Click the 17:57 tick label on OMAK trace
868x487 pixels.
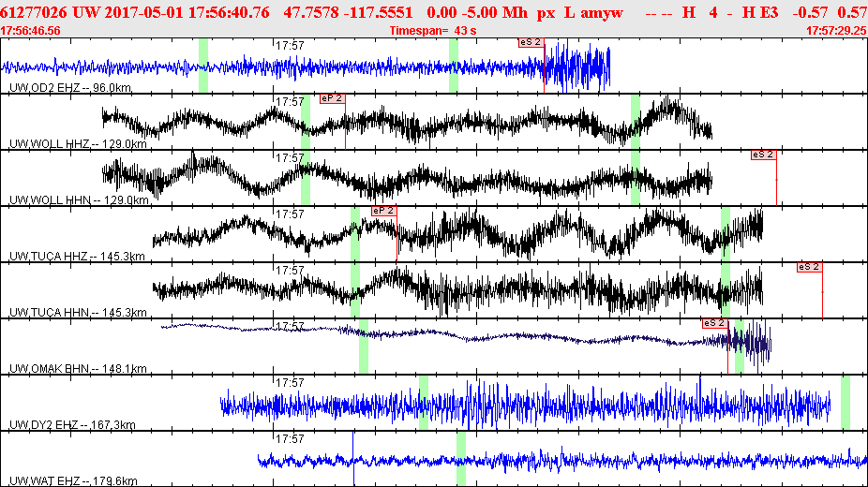click(x=290, y=327)
